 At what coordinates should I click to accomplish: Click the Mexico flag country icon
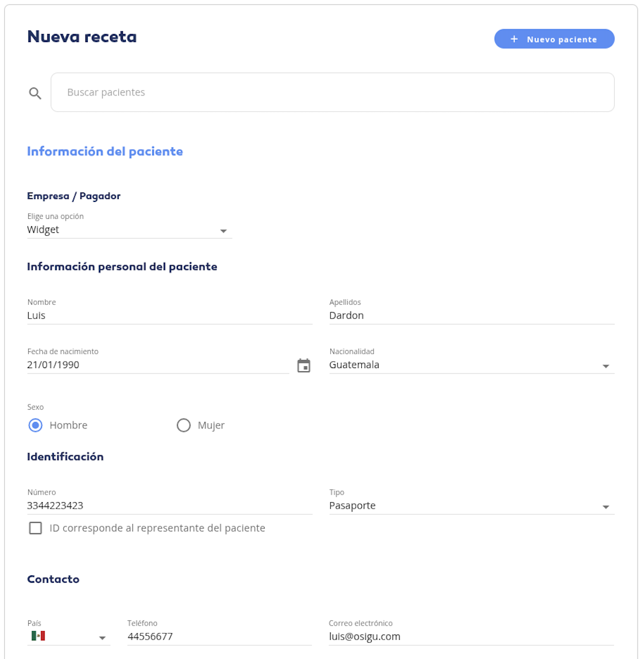point(38,636)
